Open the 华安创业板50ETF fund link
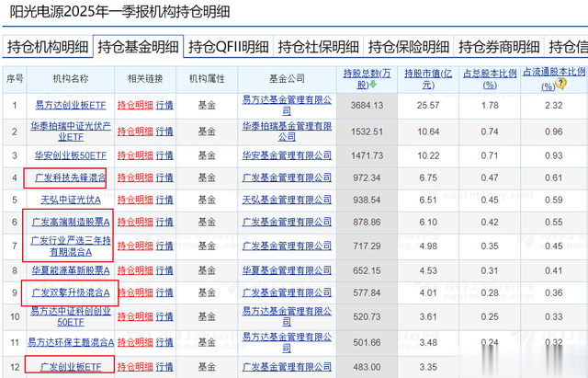Image resolution: width=588 pixels, height=378 pixels. point(71,155)
